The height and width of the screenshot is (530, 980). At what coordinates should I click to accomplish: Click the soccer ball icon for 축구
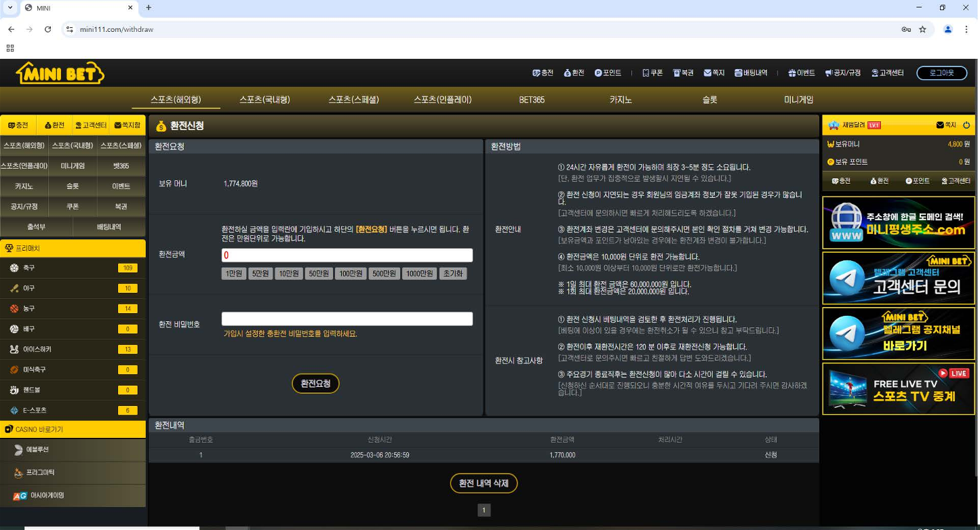tap(14, 268)
